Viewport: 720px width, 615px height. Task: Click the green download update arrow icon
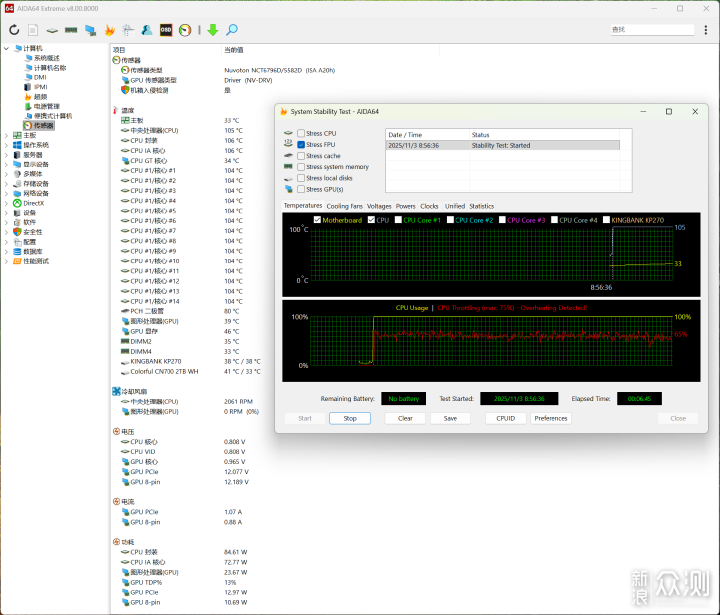click(x=212, y=30)
